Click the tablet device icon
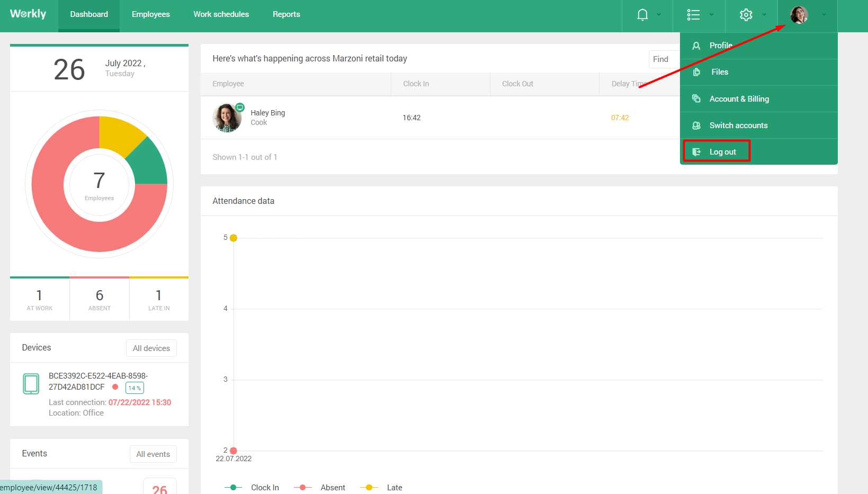Image resolution: width=868 pixels, height=494 pixels. (x=31, y=384)
